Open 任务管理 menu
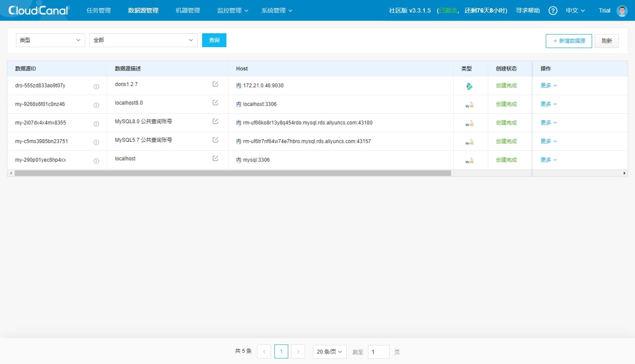This screenshot has width=635, height=364. (99, 10)
